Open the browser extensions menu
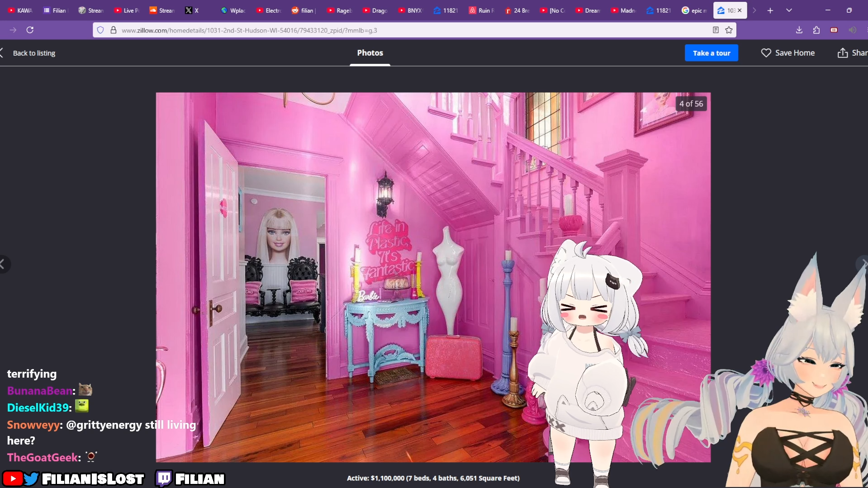The height and width of the screenshot is (488, 868). coord(816,30)
